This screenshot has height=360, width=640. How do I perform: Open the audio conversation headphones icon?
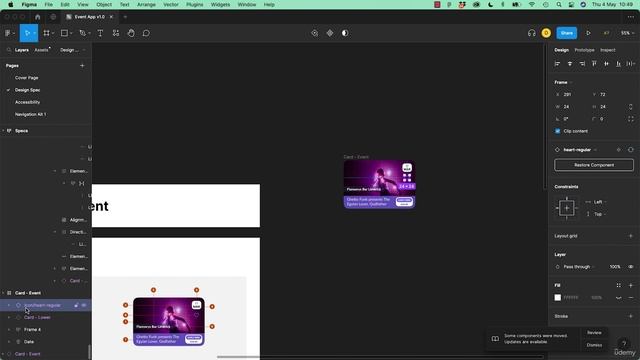point(531,33)
